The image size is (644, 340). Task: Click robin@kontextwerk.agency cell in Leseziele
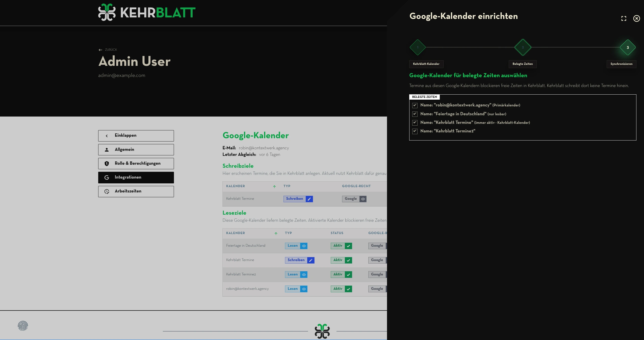247,289
